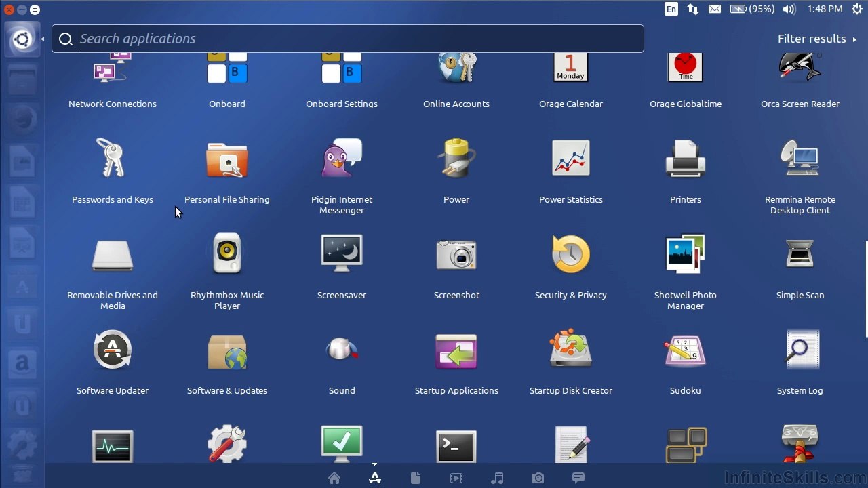Launch Rhythmbox Music Player
This screenshot has height=488, width=868.
[227, 272]
